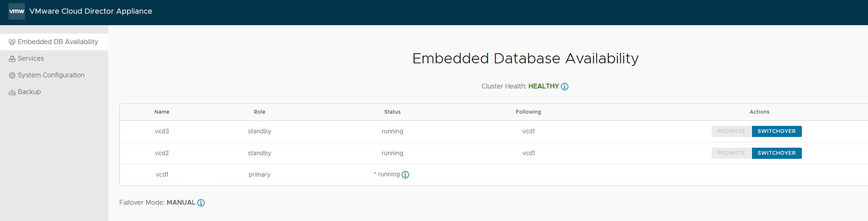The width and height of the screenshot is (868, 221).
Task: Click the Status column header
Action: tap(392, 112)
